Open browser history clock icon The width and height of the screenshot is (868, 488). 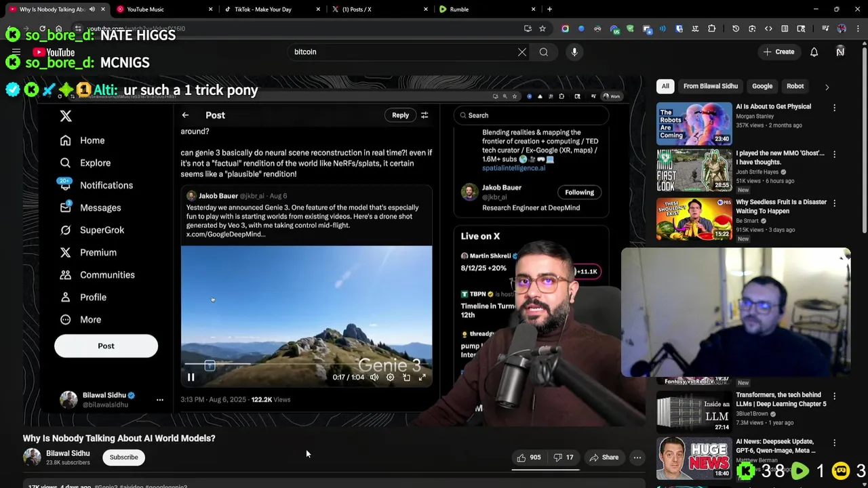[736, 28]
